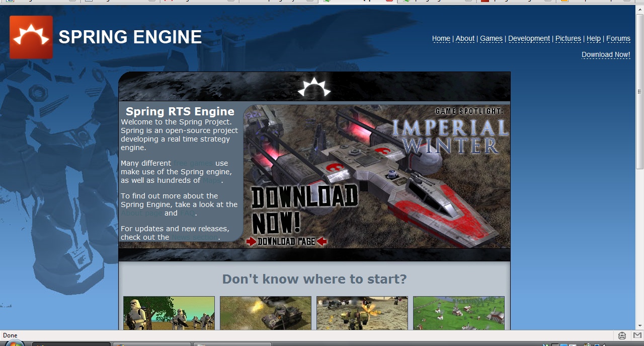Open the Development navigation link
The width and height of the screenshot is (644, 346).
point(529,39)
